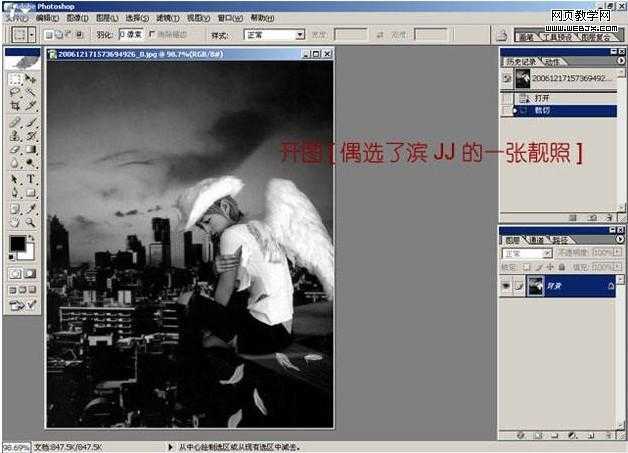This screenshot has height=453, width=628.
Task: Open History panel flyout menu arrow
Action: coord(620,60)
